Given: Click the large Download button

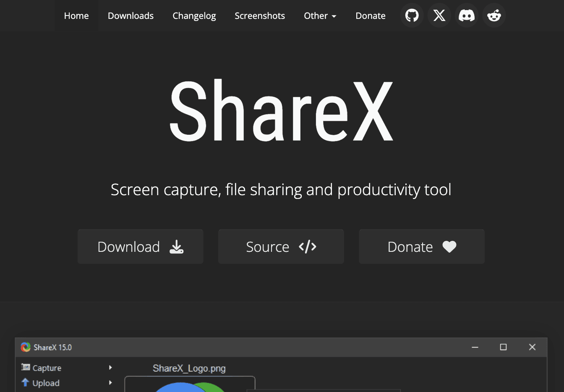Looking at the screenshot, I should point(141,247).
